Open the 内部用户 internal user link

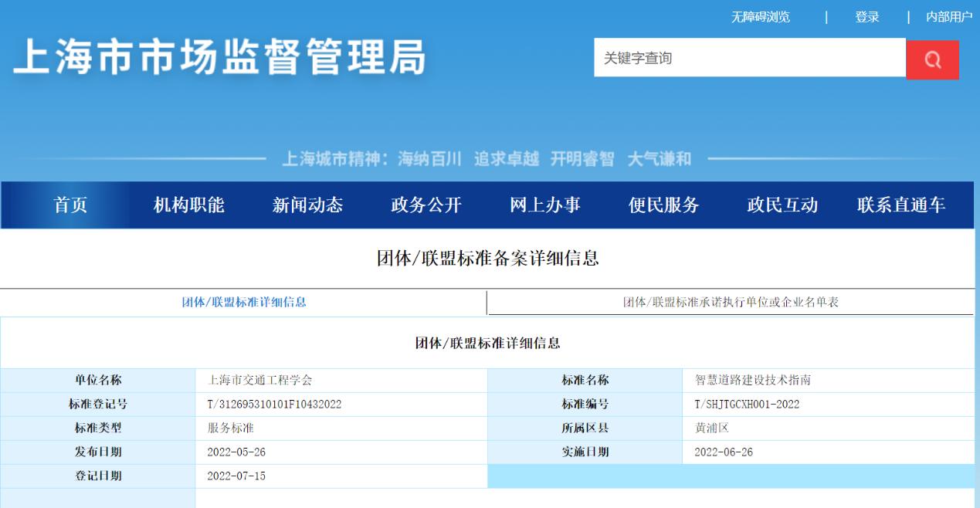click(x=948, y=17)
